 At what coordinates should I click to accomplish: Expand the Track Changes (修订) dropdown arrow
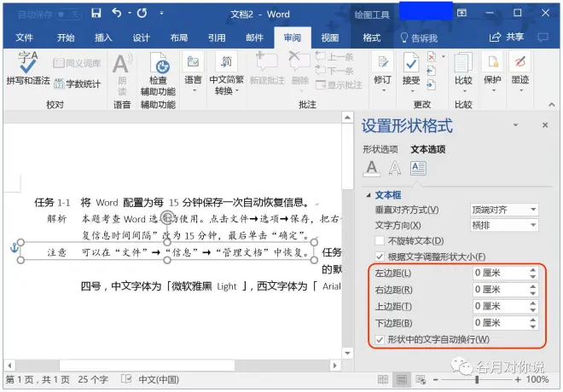(x=383, y=90)
